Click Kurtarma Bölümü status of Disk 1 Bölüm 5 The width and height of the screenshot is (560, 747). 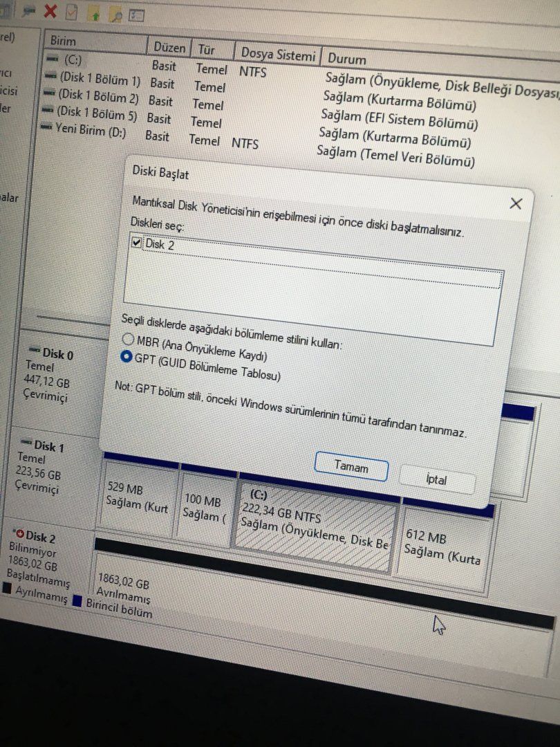(x=395, y=138)
